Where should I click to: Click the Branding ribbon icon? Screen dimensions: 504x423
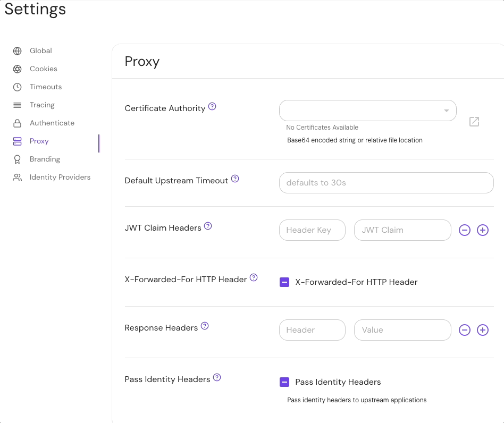tap(16, 159)
